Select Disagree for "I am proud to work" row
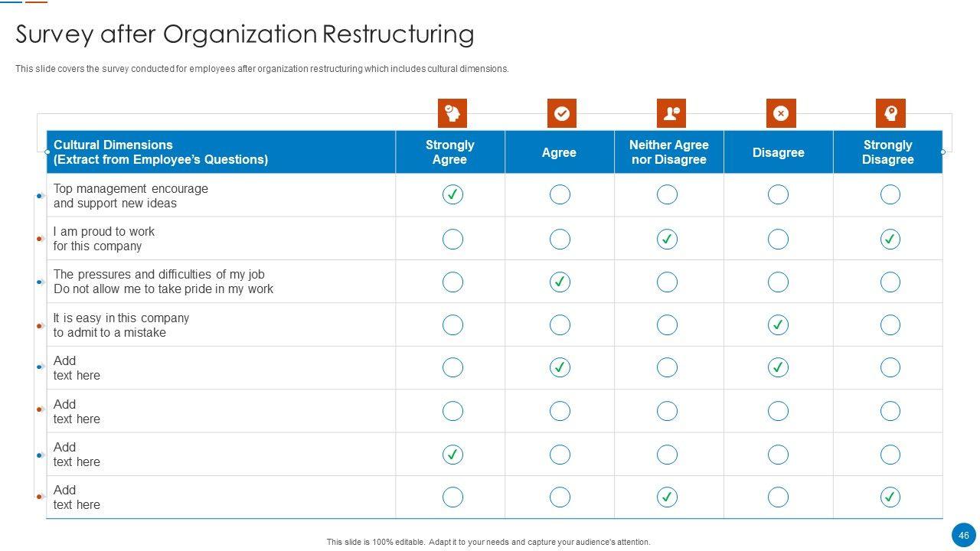The height and width of the screenshot is (551, 980). pyautogui.click(x=778, y=239)
